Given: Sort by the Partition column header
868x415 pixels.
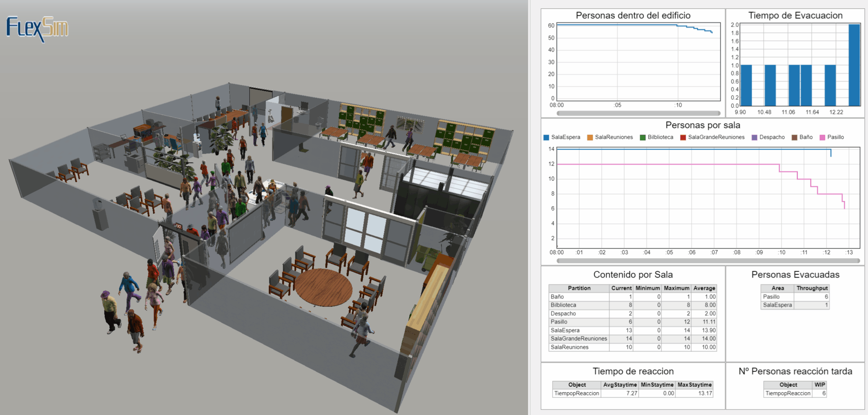Looking at the screenshot, I should [579, 288].
